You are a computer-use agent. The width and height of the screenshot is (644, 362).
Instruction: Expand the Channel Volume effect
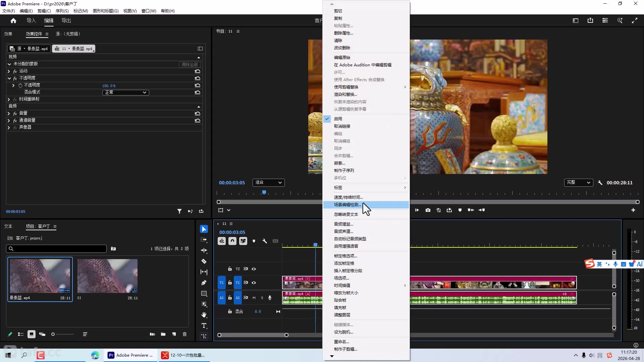click(x=9, y=121)
